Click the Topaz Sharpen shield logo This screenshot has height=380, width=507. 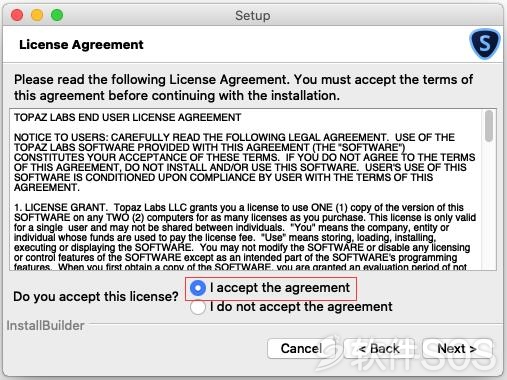click(485, 44)
